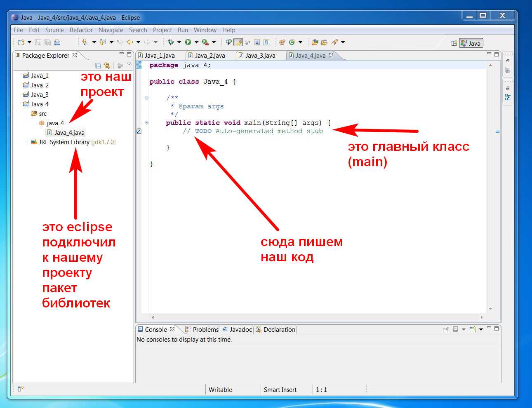Run the program with green play button
This screenshot has height=408, width=532.
188,42
